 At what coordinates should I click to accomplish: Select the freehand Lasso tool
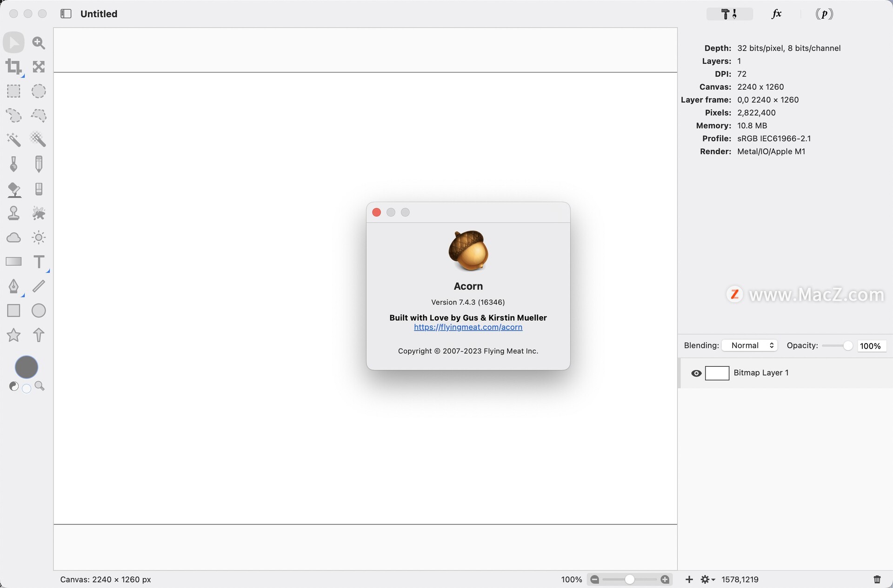pos(13,115)
